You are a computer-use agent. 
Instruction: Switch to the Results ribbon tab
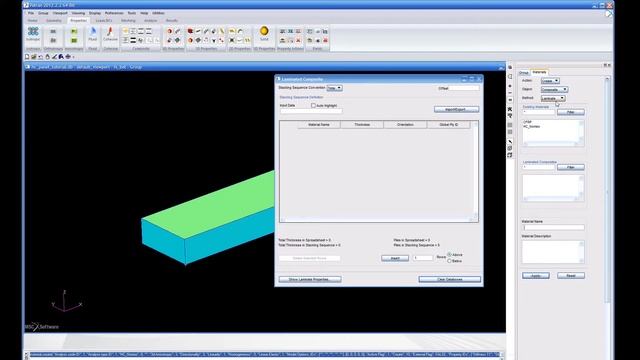(171, 20)
